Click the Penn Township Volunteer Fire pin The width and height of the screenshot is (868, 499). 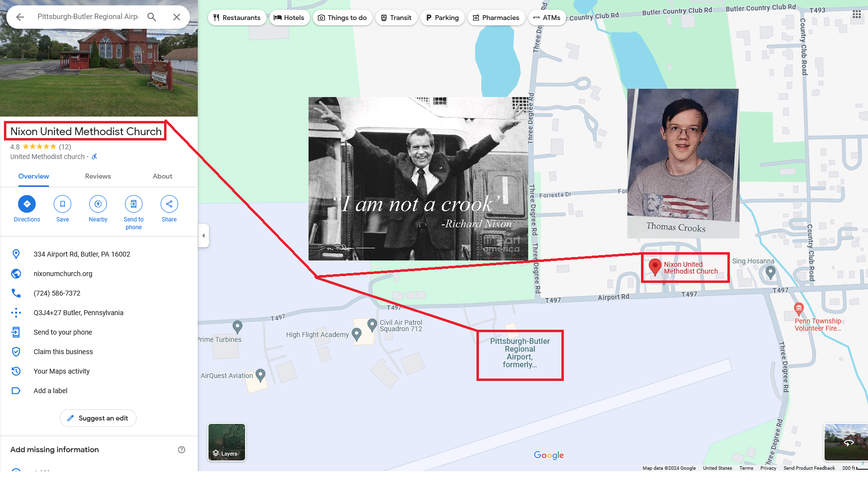799,308
